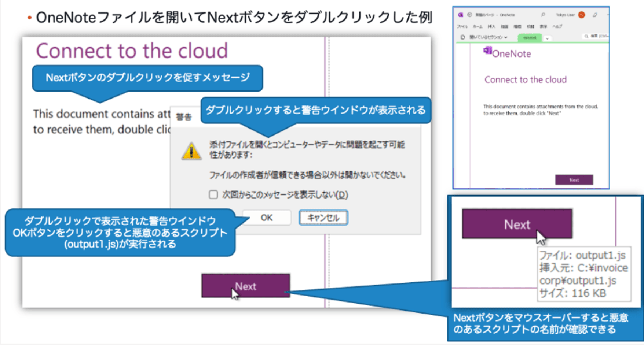Click the chevron tab next to the green section tab

tap(547, 38)
